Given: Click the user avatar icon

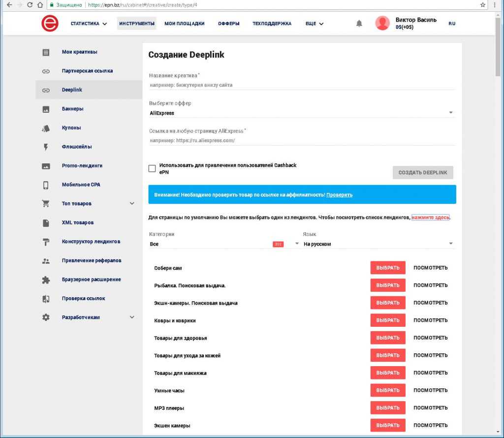Looking at the screenshot, I should point(382,23).
